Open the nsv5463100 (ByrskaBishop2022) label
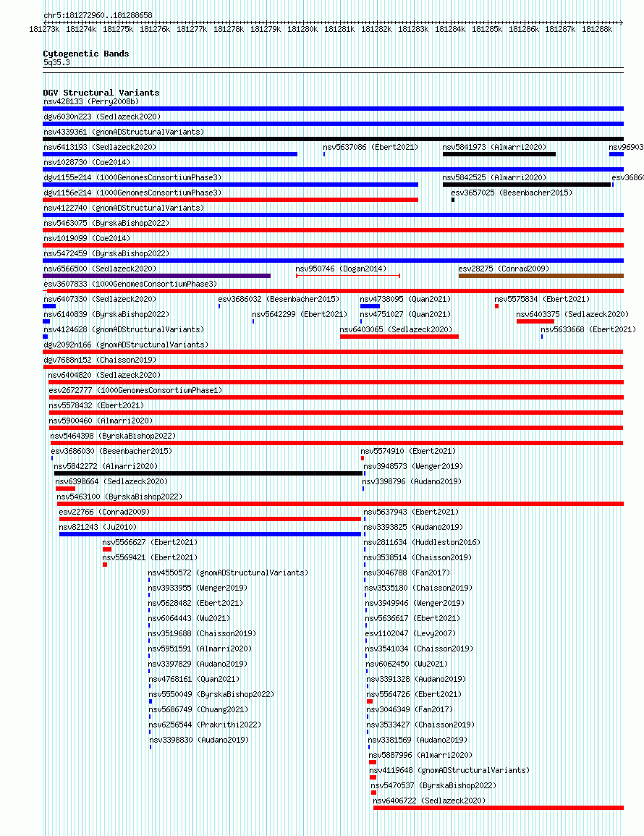 pyautogui.click(x=119, y=497)
